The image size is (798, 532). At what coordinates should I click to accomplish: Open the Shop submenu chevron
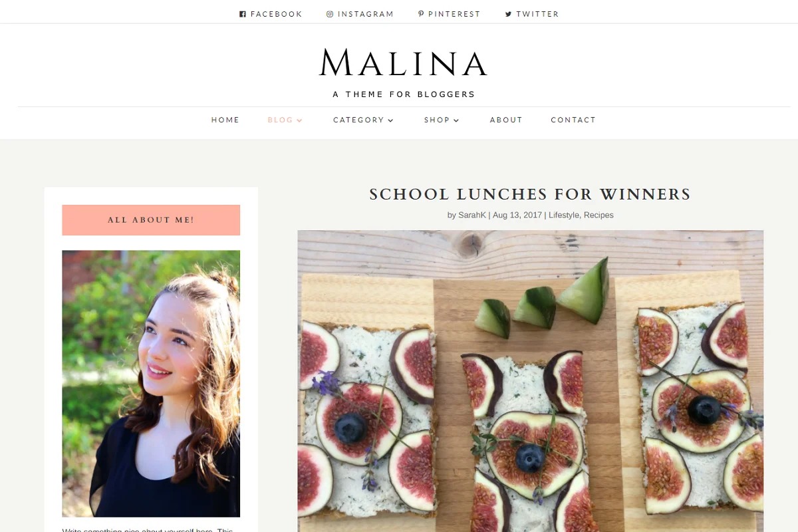pyautogui.click(x=456, y=120)
